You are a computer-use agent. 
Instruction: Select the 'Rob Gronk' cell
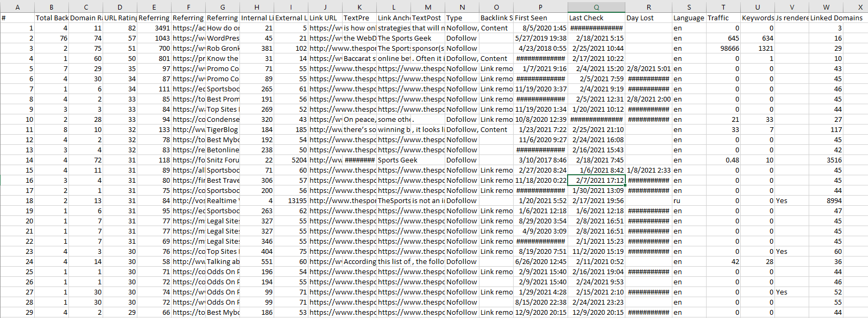pos(222,48)
